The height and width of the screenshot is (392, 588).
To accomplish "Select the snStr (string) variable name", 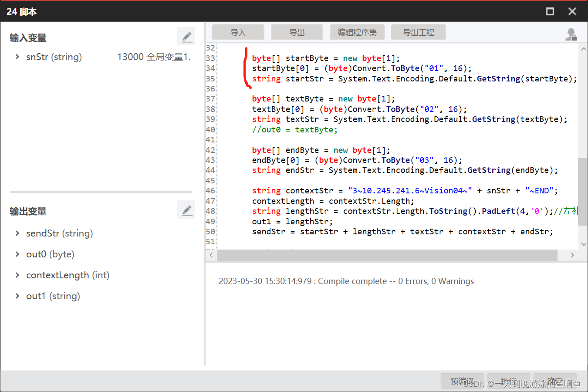I will tap(54, 57).
